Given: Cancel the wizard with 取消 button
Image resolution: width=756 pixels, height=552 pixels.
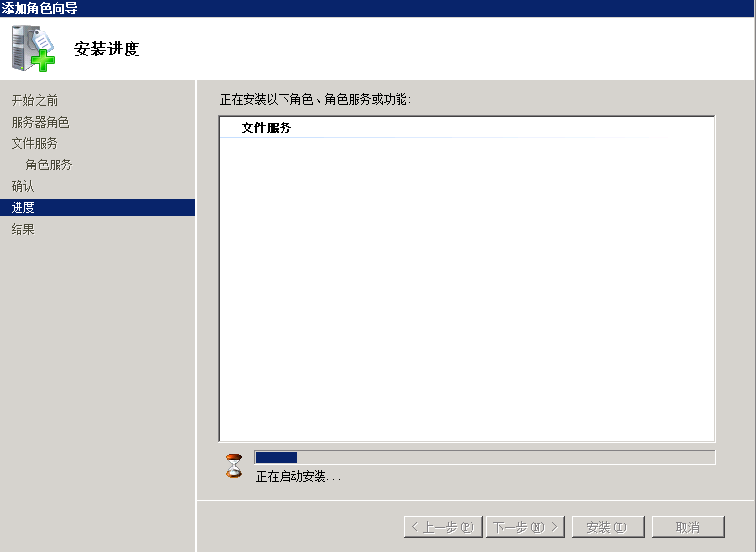Looking at the screenshot, I should (688, 527).
